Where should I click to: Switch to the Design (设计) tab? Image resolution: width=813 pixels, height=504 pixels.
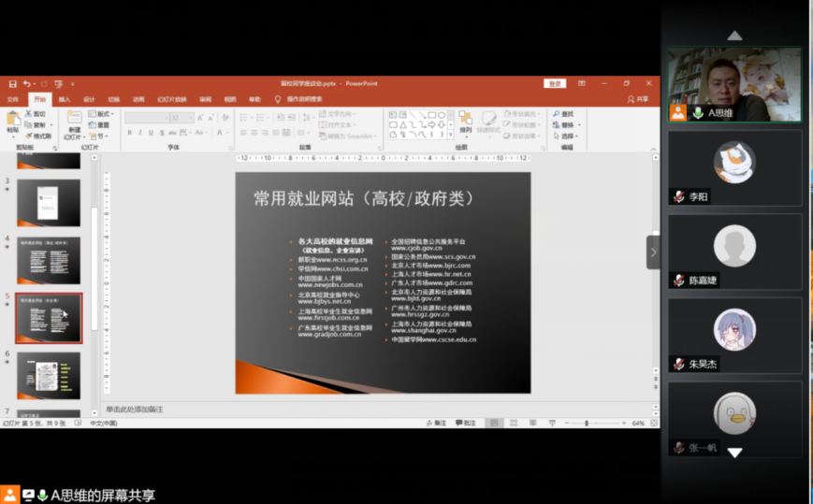(89, 99)
